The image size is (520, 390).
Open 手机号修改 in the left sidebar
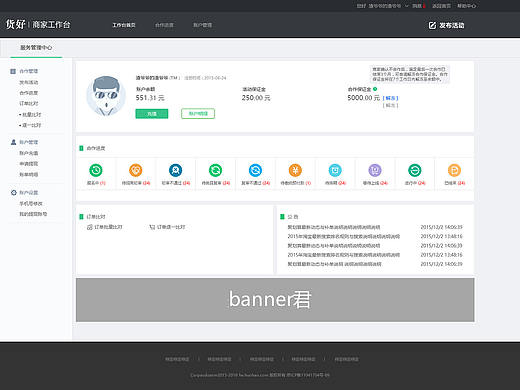pos(31,204)
